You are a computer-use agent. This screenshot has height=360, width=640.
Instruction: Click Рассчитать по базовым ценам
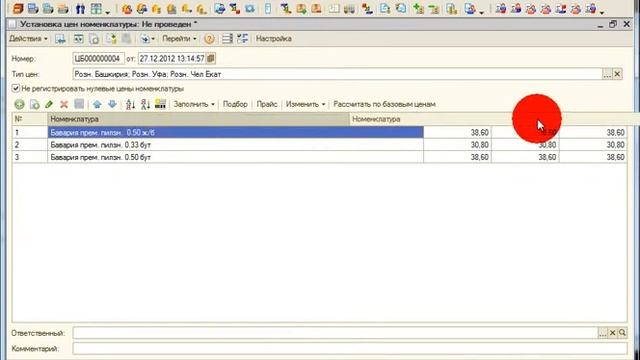tap(384, 104)
